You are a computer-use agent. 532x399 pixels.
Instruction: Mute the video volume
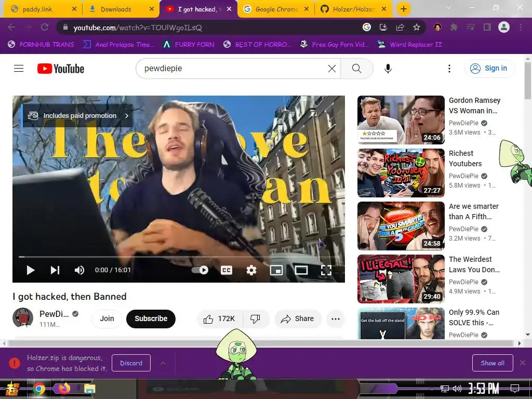(x=79, y=270)
